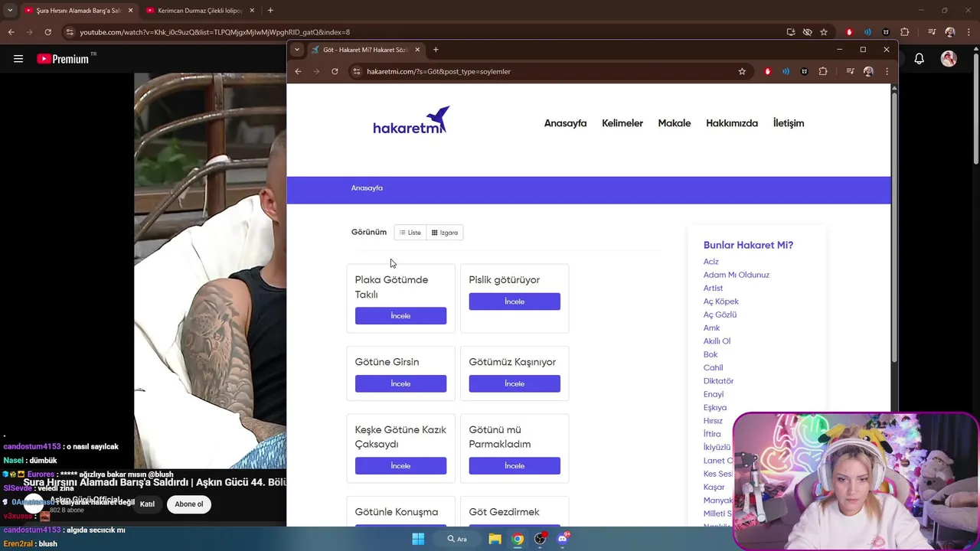This screenshot has height=551, width=980.
Task: Open Chrome menu in hakaretmi window
Action: tap(887, 71)
